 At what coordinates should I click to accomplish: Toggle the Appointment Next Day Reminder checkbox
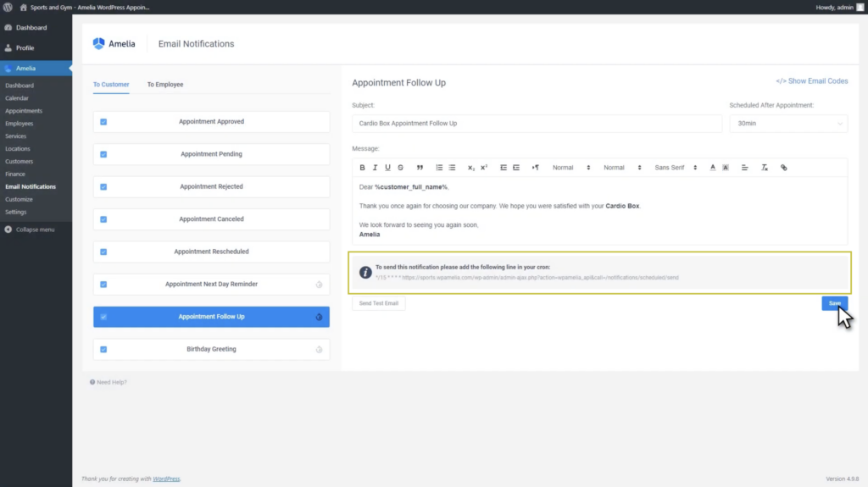tap(103, 285)
